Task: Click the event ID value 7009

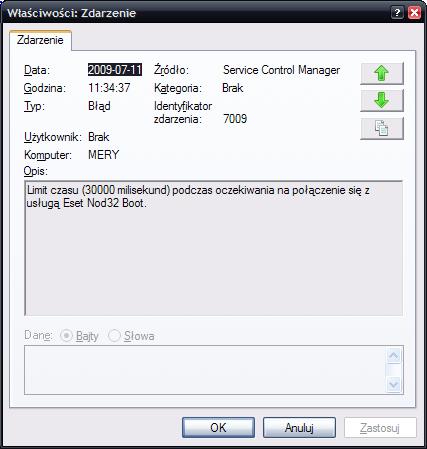Action: click(235, 119)
